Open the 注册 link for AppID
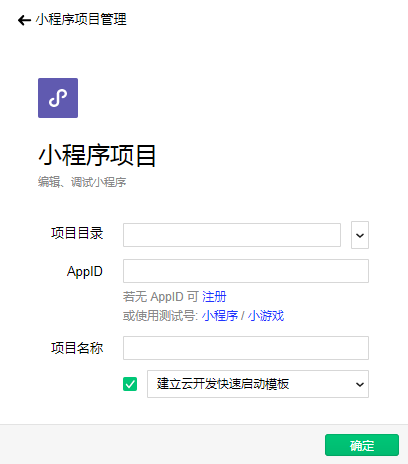This screenshot has width=408, height=464. pos(214,296)
